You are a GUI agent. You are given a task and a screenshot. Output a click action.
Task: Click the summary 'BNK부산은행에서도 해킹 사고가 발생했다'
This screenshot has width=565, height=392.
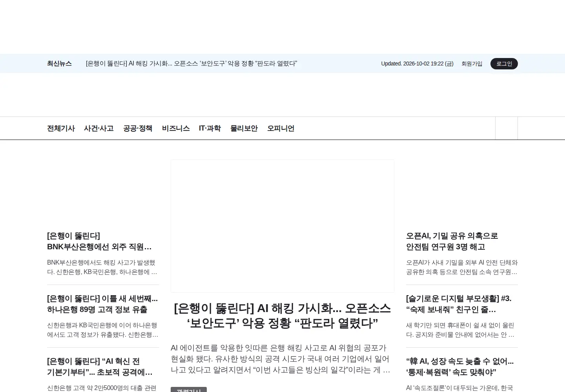coord(102,267)
